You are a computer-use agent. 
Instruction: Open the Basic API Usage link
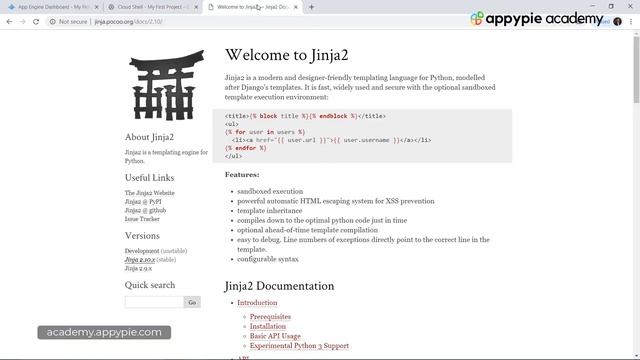[275, 336]
